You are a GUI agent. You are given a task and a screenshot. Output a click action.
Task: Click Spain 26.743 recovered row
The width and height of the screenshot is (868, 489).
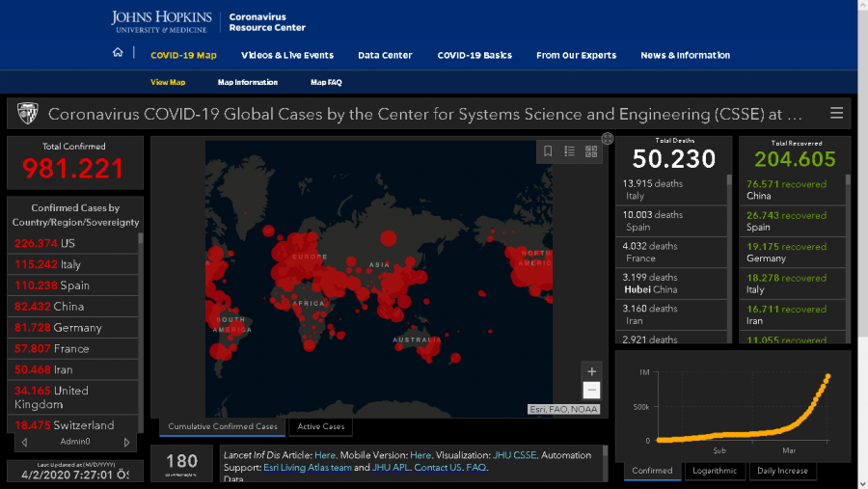point(792,221)
